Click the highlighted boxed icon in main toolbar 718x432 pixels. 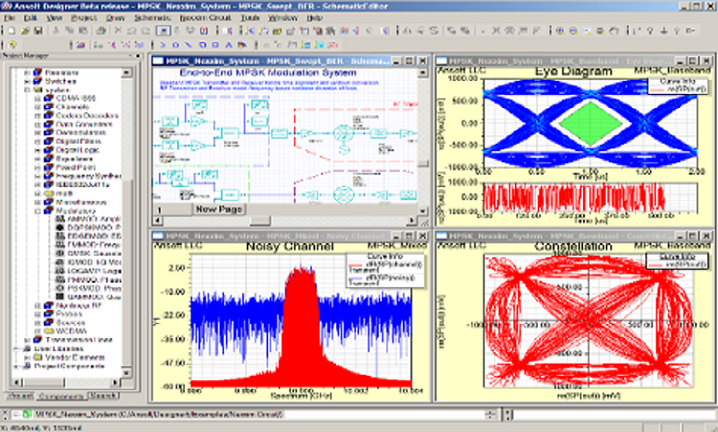(x=163, y=31)
